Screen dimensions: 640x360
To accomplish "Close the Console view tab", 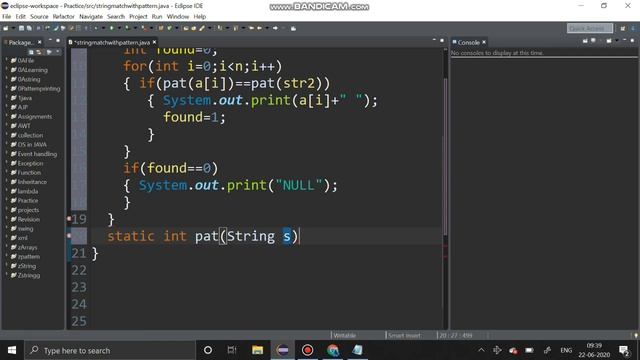I will tap(484, 42).
